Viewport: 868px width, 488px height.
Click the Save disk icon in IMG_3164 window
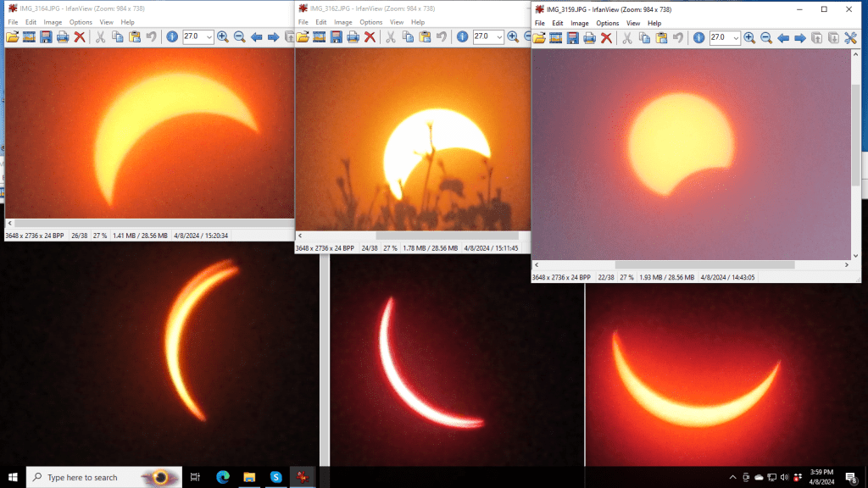46,37
